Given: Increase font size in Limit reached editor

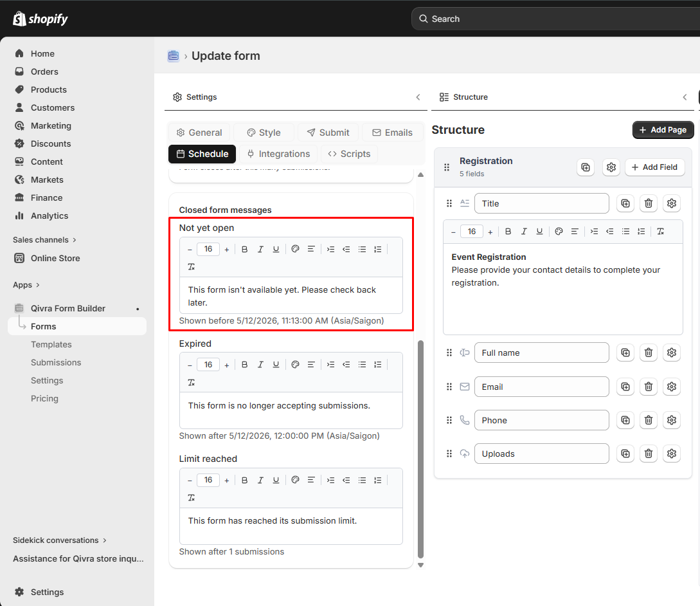Looking at the screenshot, I should (x=227, y=480).
